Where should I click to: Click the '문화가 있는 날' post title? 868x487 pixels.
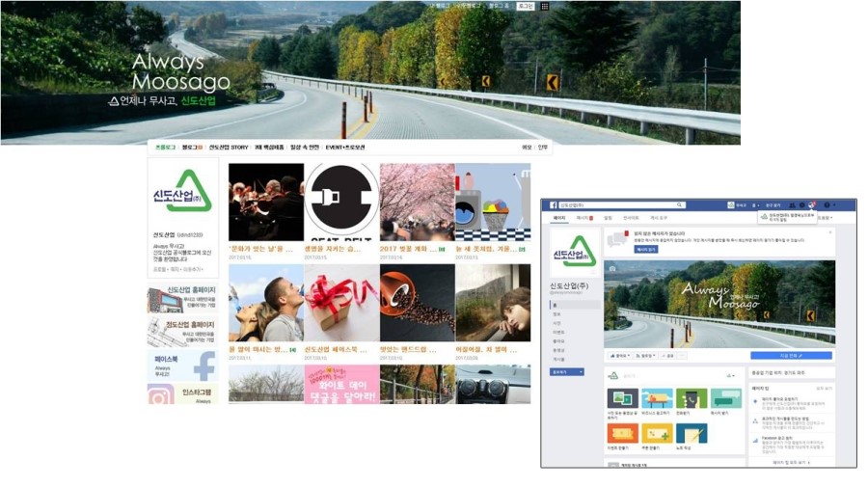coord(260,249)
